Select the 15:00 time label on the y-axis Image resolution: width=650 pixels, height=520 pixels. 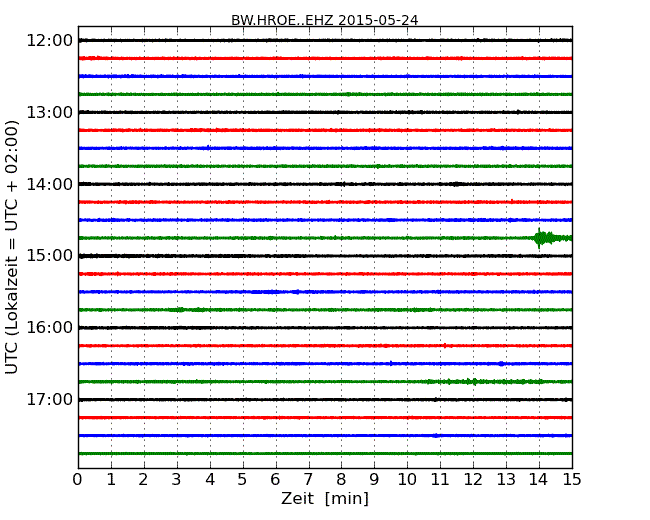coord(50,256)
